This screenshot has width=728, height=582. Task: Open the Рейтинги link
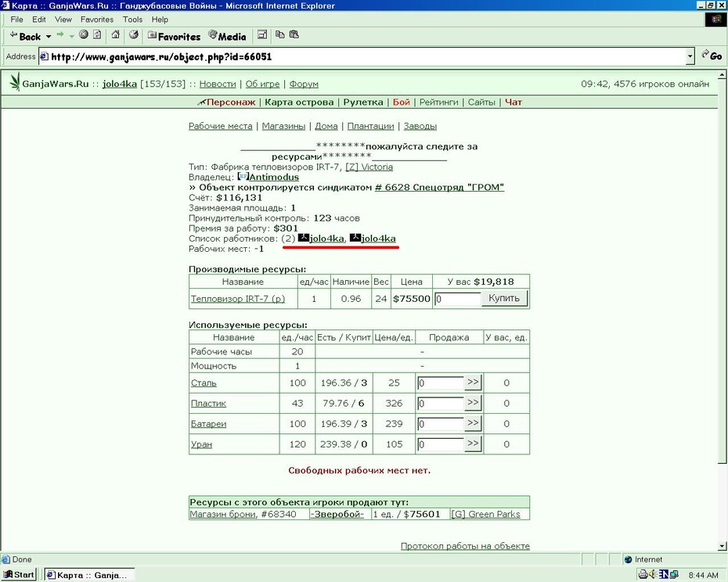coord(438,102)
